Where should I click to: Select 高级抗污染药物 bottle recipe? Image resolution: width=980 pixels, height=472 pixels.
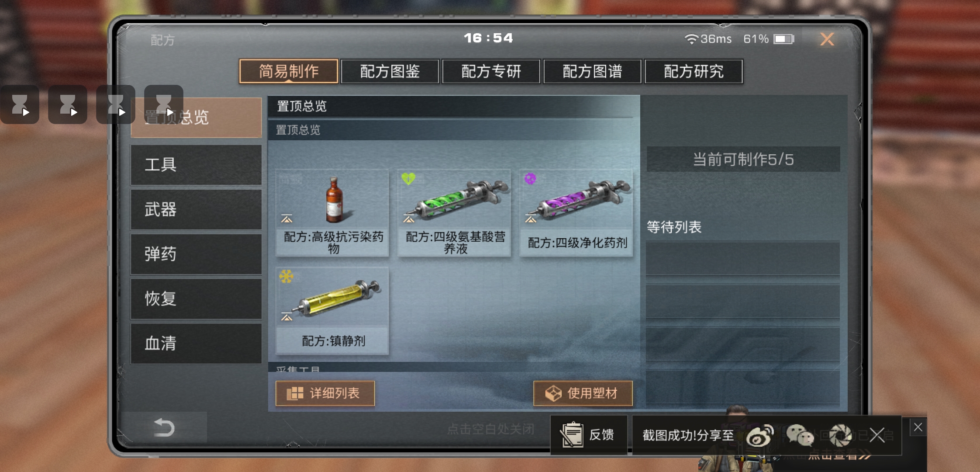point(332,213)
